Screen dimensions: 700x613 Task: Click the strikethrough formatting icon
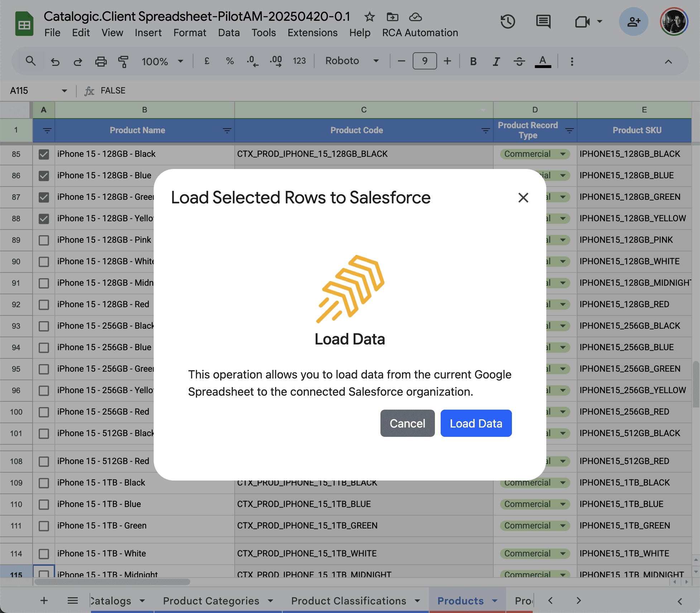pos(519,61)
